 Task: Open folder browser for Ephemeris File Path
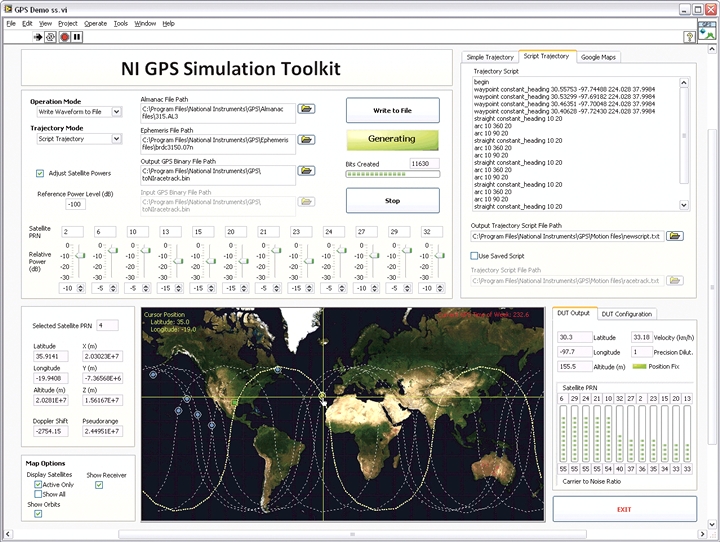pyautogui.click(x=305, y=141)
